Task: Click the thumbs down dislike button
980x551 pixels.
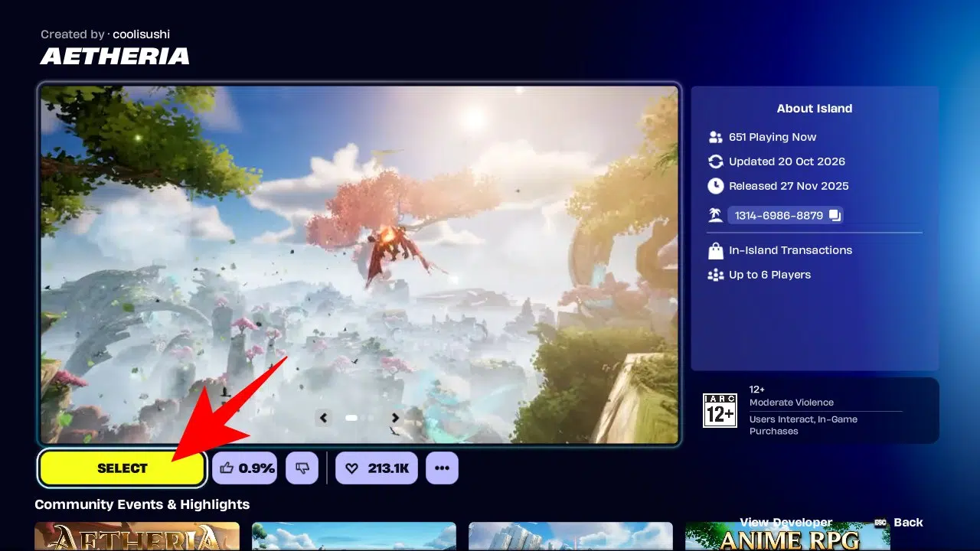Action: tap(302, 468)
